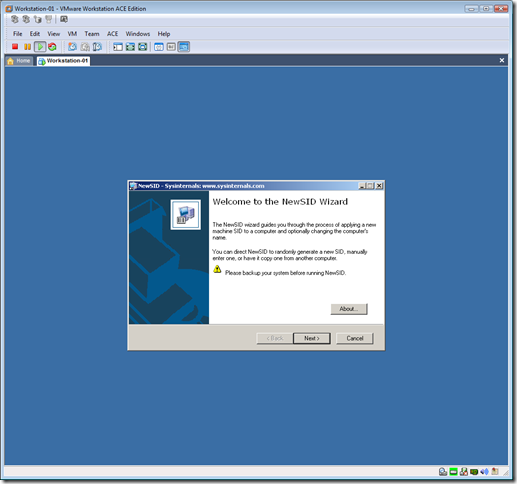Close the Workstation-01 tab with X
This screenshot has height=484, width=517.
coord(502,60)
